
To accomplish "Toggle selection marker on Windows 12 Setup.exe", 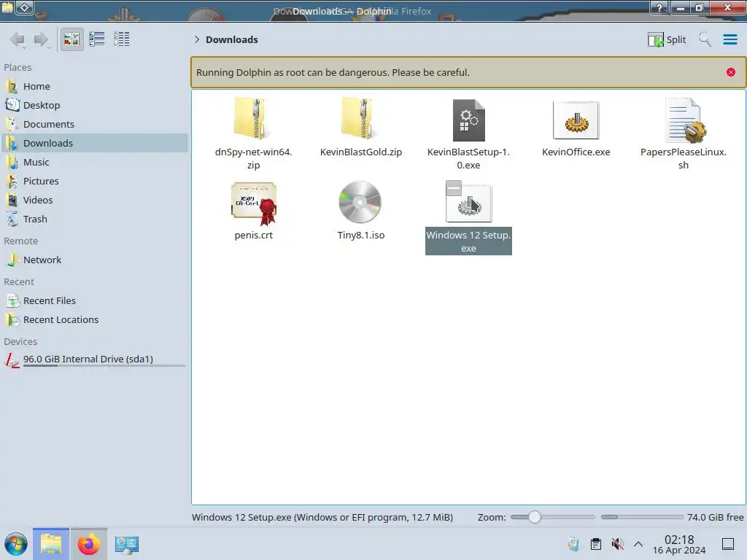I will (x=454, y=188).
